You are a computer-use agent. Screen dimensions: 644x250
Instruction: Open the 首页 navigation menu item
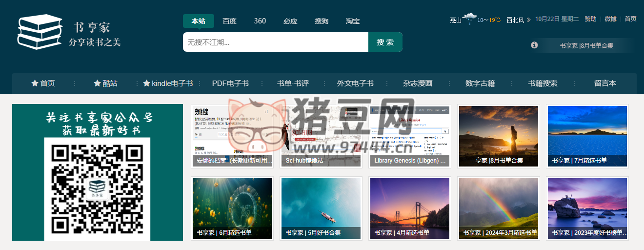click(43, 83)
